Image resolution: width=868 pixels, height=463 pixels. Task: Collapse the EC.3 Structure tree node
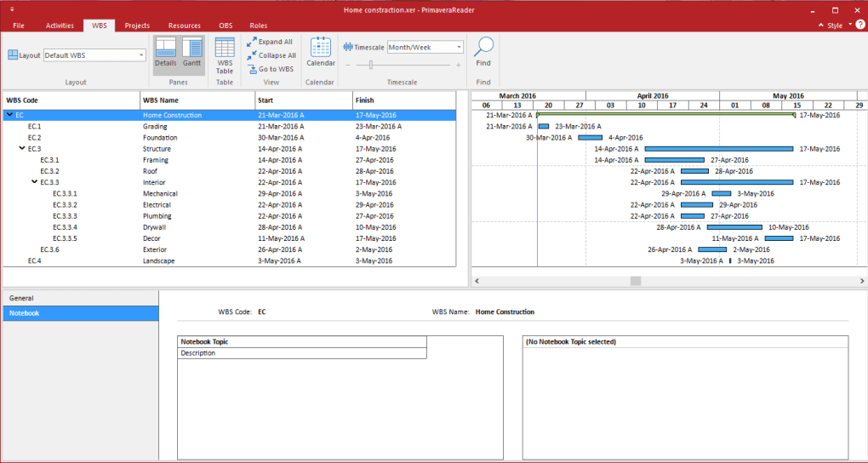[x=21, y=149]
